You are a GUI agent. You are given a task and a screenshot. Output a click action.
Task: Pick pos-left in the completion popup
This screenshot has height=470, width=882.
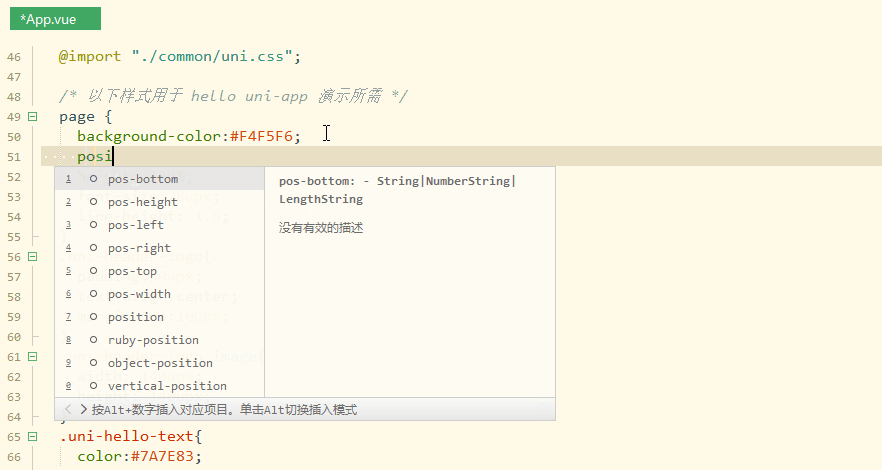click(136, 225)
